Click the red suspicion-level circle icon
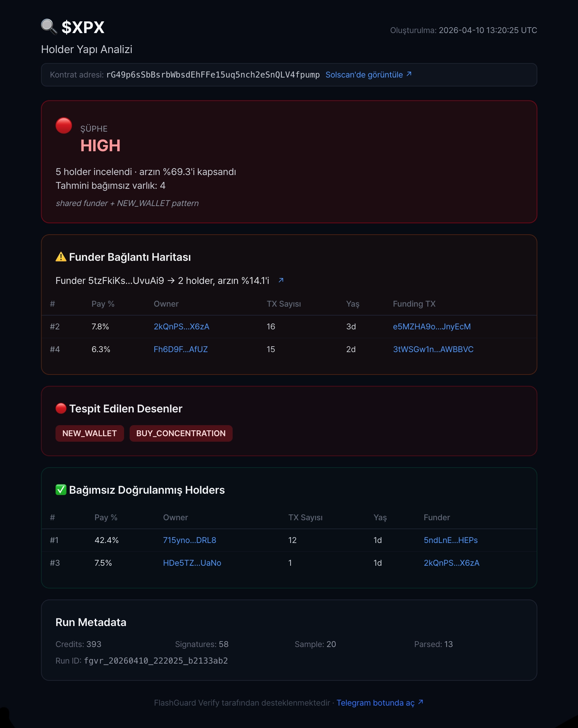Viewport: 578px width, 728px height. (x=64, y=125)
